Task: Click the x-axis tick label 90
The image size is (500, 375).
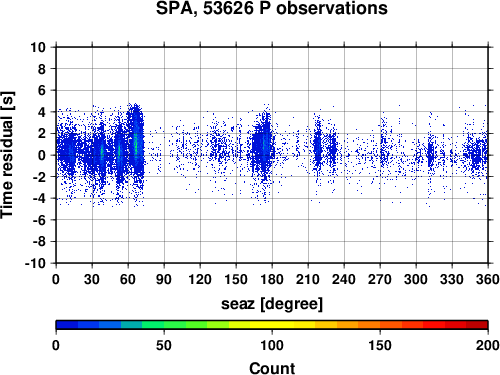Action: coord(164,279)
